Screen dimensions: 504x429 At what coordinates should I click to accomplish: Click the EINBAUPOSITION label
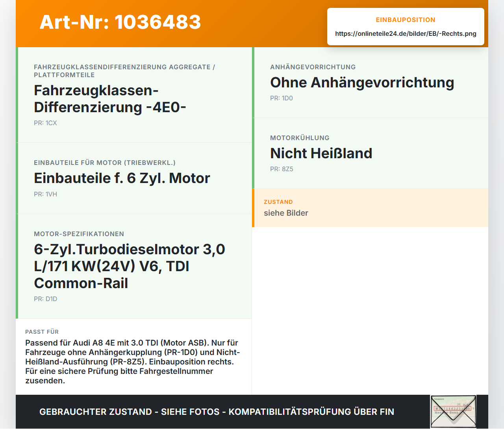406,20
